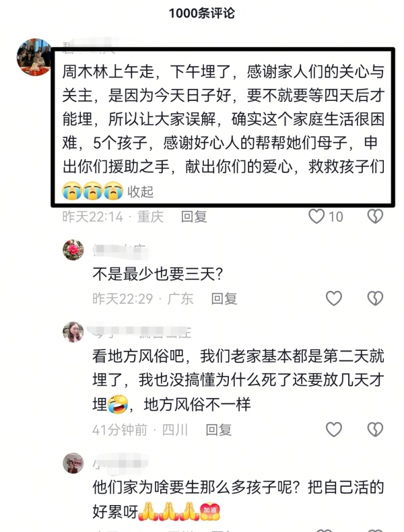
Task: Reply to the Chongqing comment posted 22:14
Action: click(x=194, y=216)
